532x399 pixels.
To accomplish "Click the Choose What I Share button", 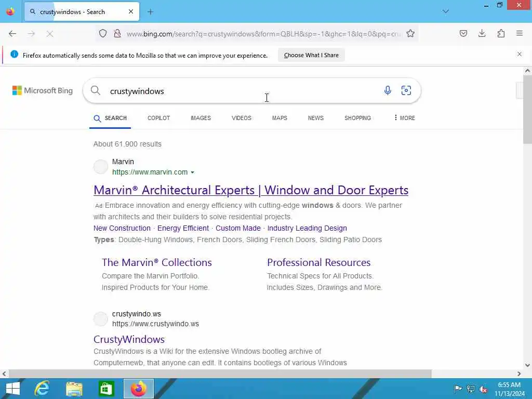I will pyautogui.click(x=311, y=55).
